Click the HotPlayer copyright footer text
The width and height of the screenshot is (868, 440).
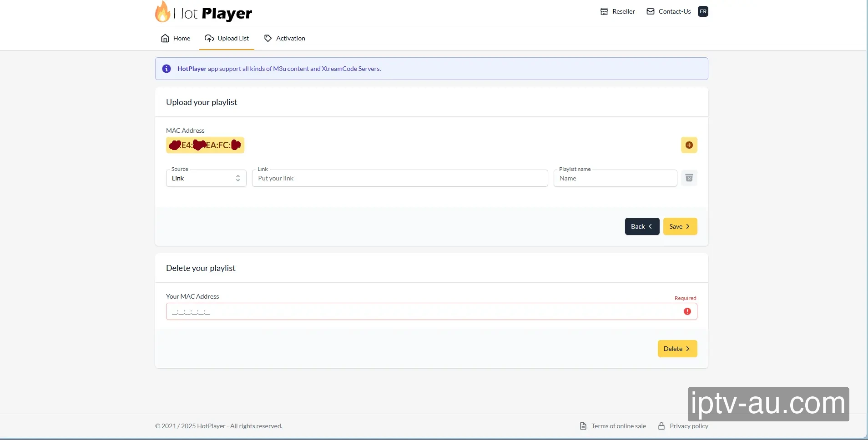[x=219, y=426]
